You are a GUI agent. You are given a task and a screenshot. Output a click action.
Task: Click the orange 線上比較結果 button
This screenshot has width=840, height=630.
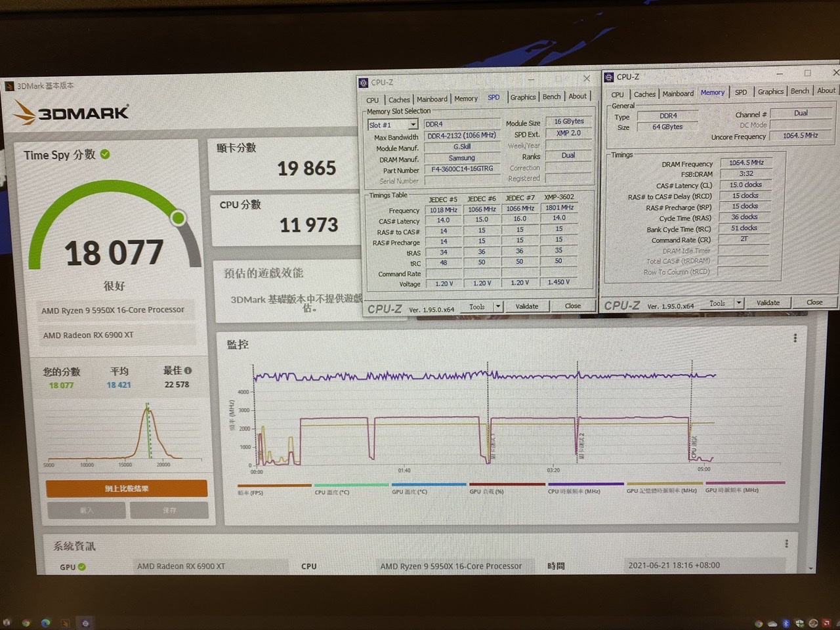coord(127,488)
